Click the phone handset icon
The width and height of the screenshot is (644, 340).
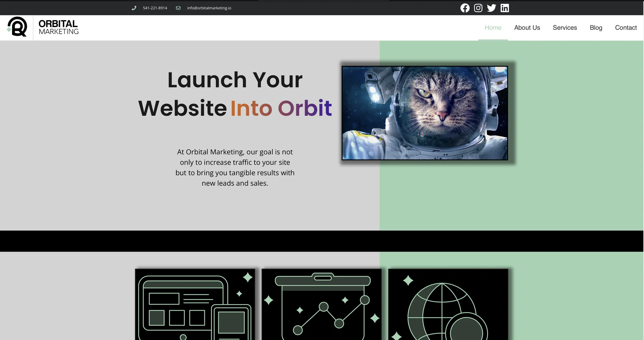pos(134,8)
